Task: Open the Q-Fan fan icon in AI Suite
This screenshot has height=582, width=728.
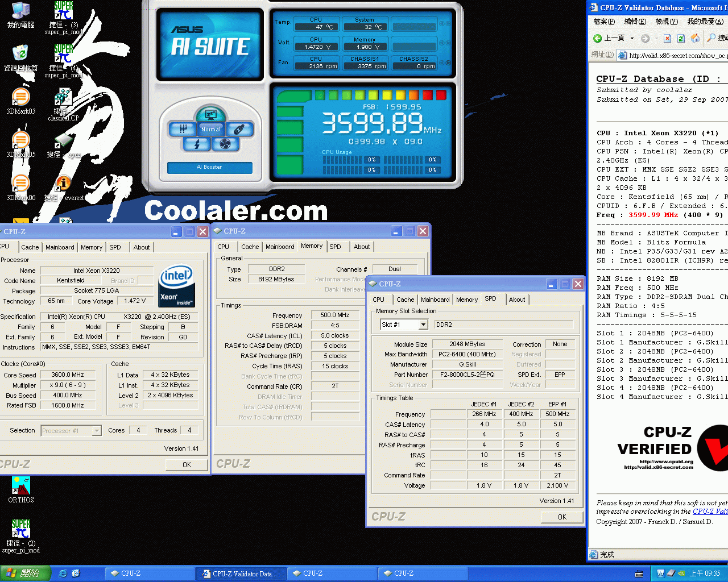Action: 225,144
